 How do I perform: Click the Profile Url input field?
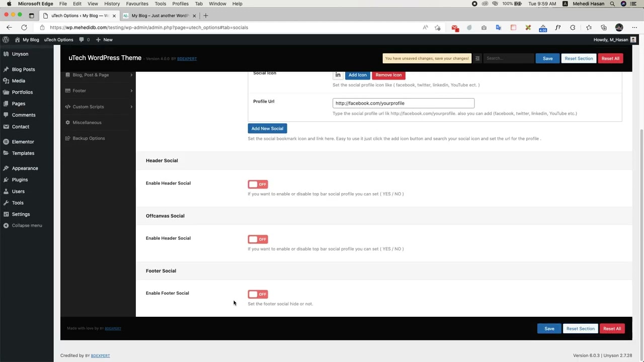403,103
